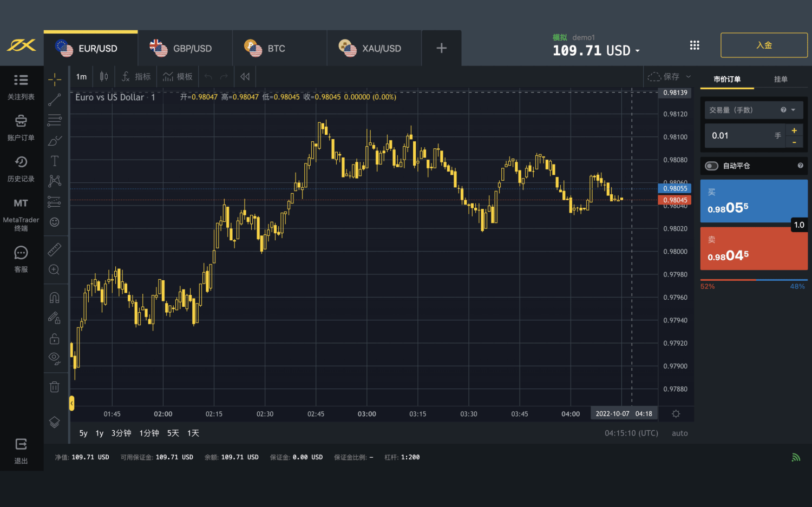Image resolution: width=812 pixels, height=507 pixels.
Task: Open the 1m timeframe selector
Action: [82, 77]
